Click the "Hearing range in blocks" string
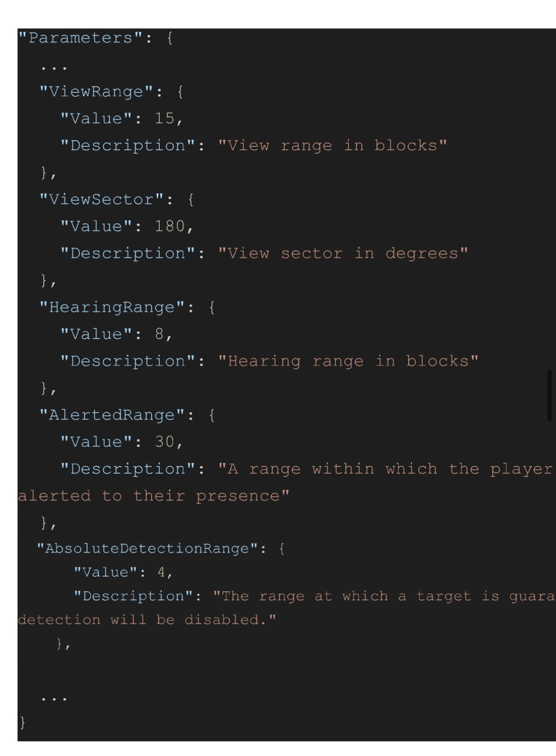 (348, 361)
